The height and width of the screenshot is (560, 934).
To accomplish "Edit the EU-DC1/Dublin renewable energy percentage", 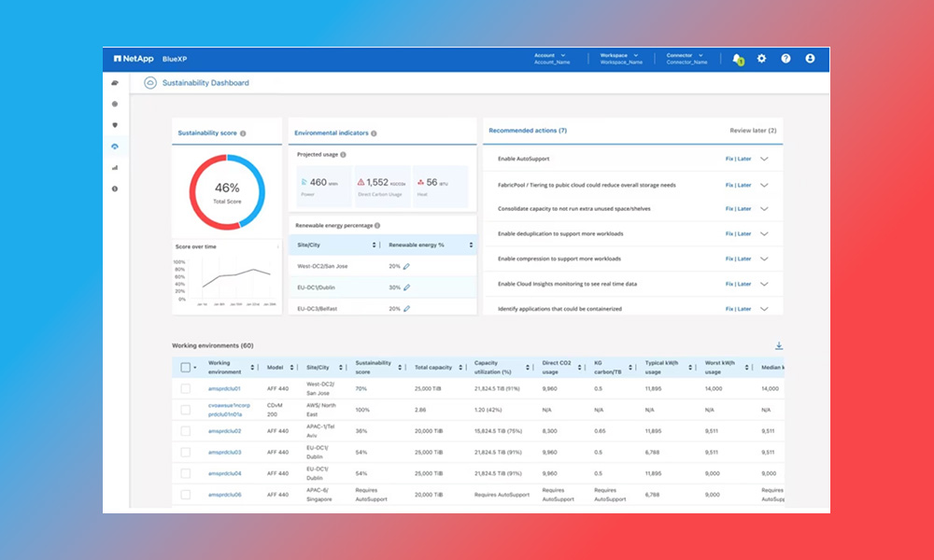I will [x=406, y=287].
